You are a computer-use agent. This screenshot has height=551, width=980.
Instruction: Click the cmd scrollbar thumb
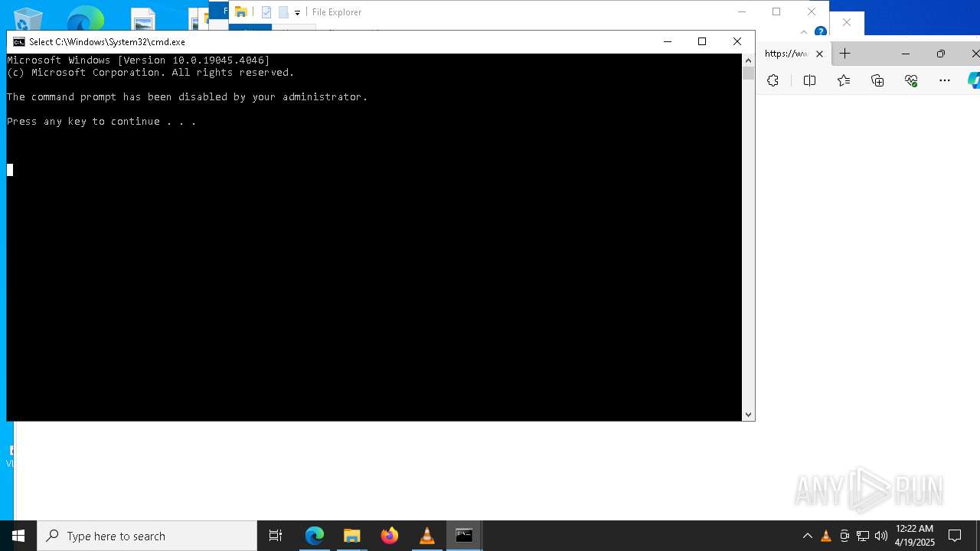click(748, 73)
